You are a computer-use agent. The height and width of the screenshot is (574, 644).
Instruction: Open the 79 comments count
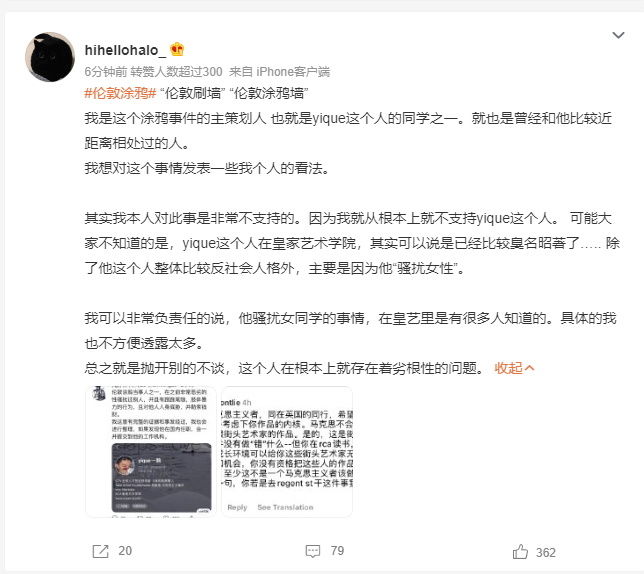click(x=337, y=551)
